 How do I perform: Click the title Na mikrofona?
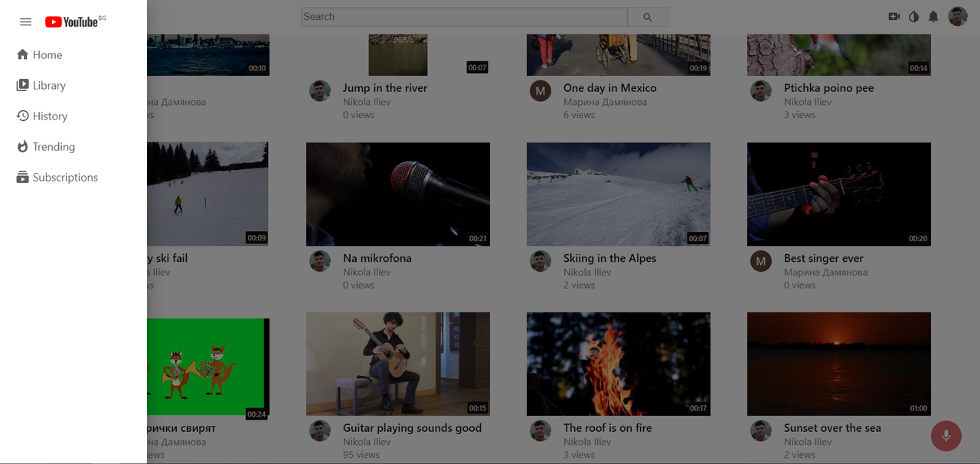click(377, 258)
